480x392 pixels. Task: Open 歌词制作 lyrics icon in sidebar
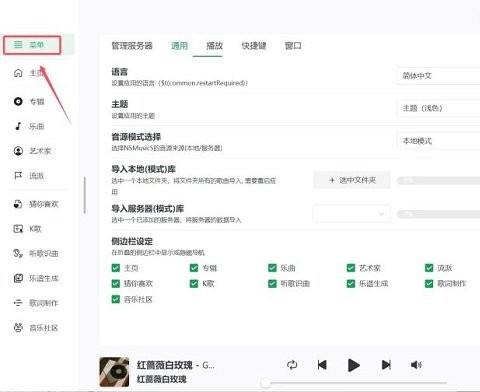coord(18,303)
